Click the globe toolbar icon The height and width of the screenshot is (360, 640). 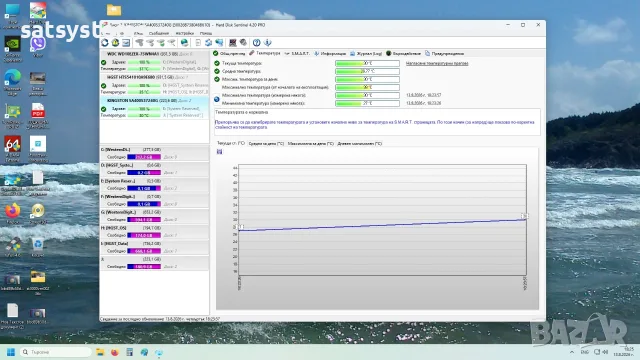tap(184, 42)
